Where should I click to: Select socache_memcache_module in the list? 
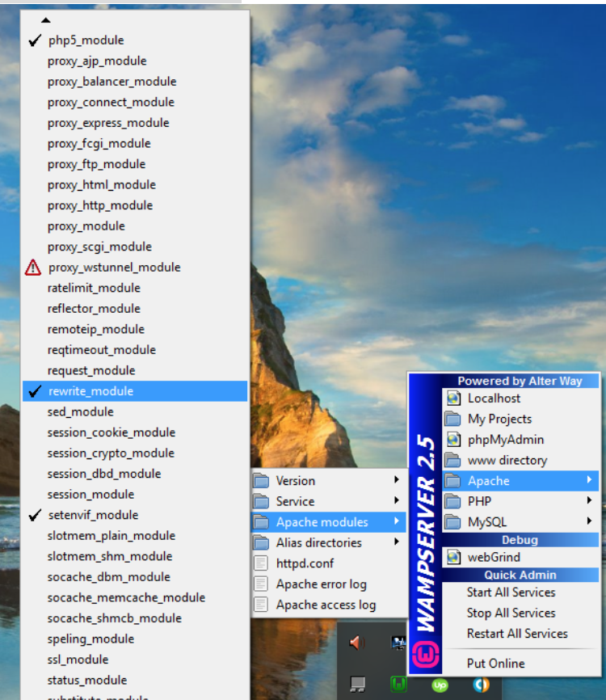pyautogui.click(x=135, y=597)
